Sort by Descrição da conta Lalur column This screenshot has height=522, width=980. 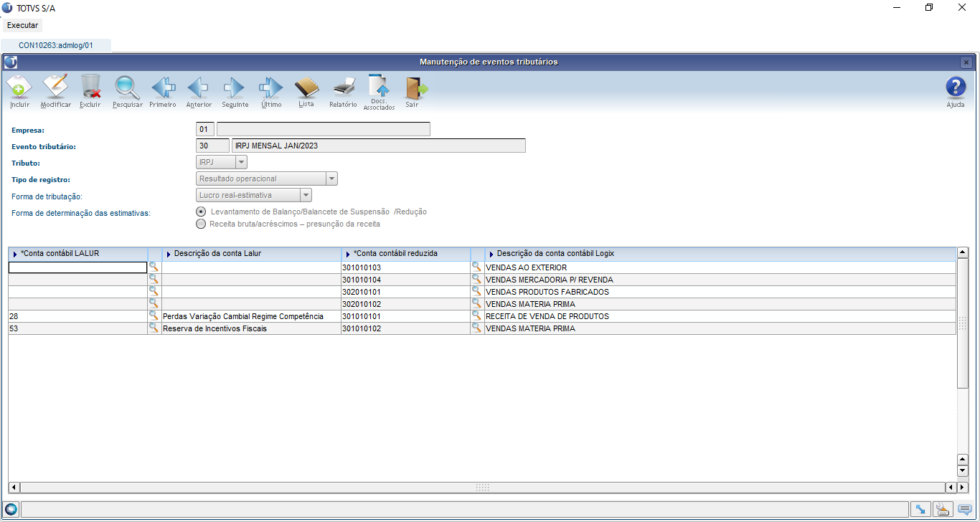tap(252, 254)
